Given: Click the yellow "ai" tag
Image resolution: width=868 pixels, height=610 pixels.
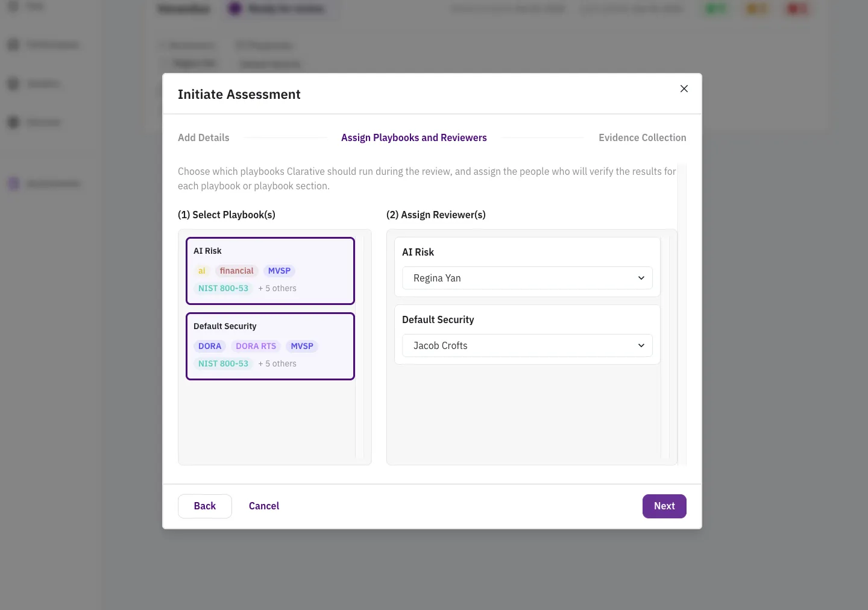Looking at the screenshot, I should click(202, 271).
